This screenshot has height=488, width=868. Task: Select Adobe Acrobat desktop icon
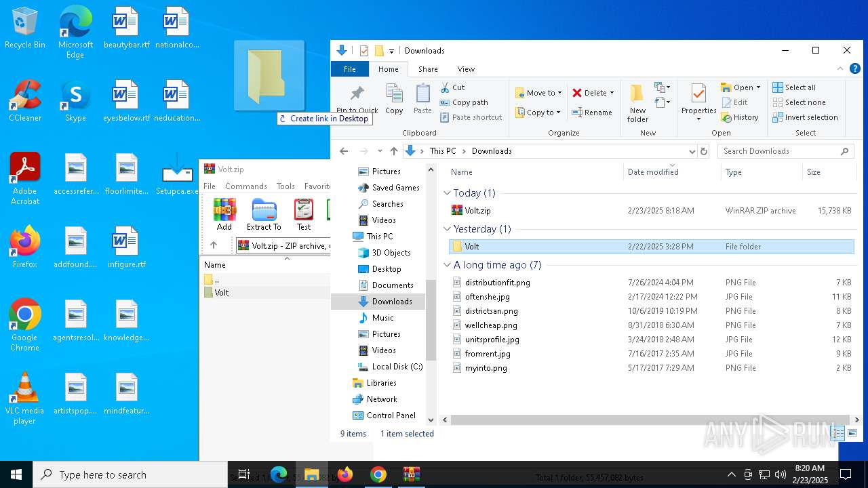coord(25,179)
